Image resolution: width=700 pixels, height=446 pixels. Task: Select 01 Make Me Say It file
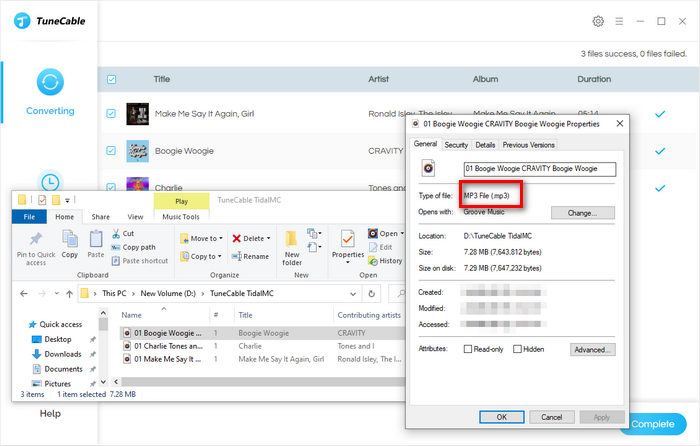pyautogui.click(x=262, y=359)
